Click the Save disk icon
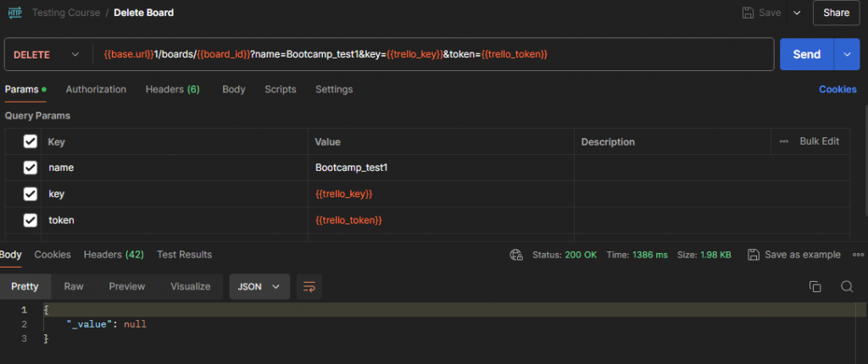The height and width of the screenshot is (364, 868). click(x=748, y=13)
